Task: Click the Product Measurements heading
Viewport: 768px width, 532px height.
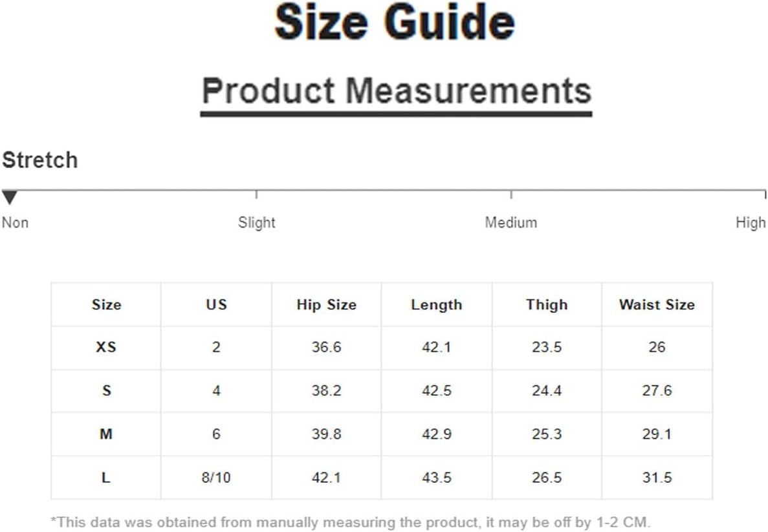Action: [397, 91]
